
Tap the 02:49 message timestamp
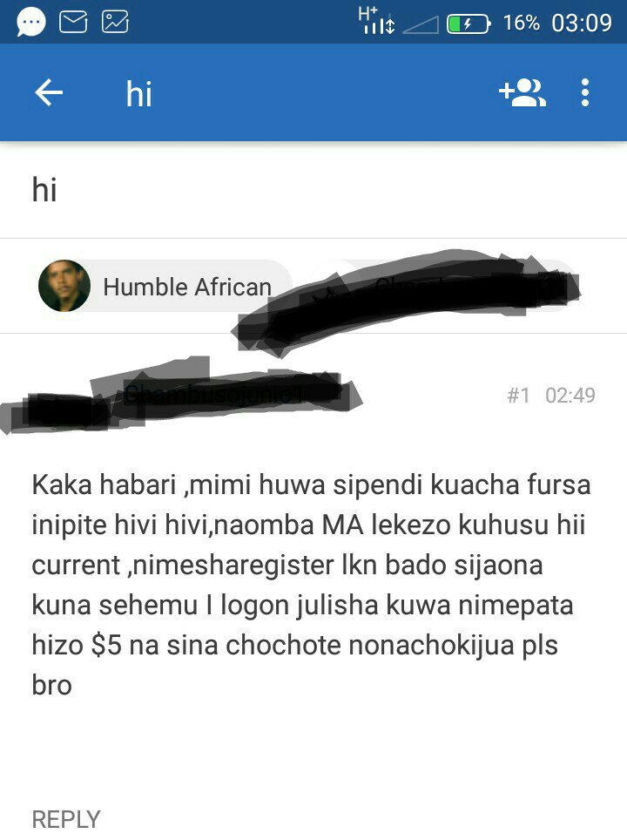tap(570, 396)
